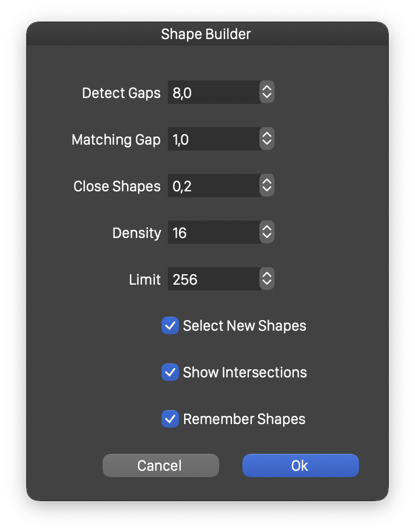Click into Close Shapes text field
The image size is (415, 532).
tap(214, 185)
